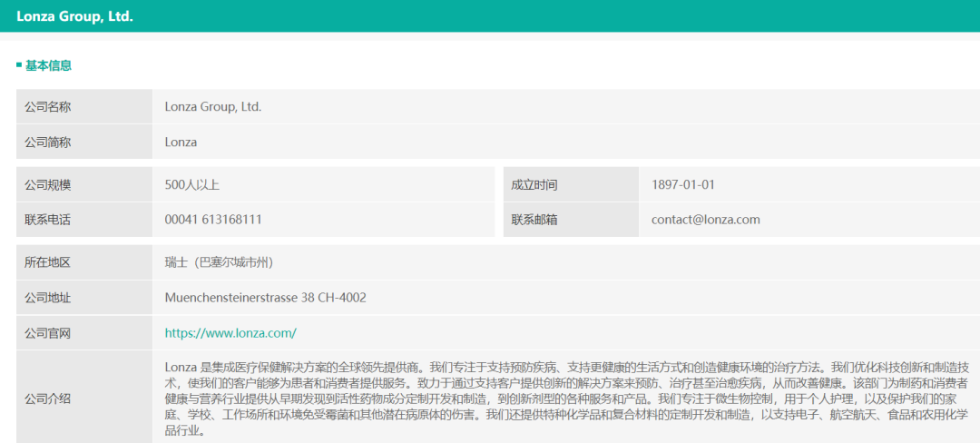Select the founding date 1897-01-01
This screenshot has height=443, width=980.
point(682,185)
